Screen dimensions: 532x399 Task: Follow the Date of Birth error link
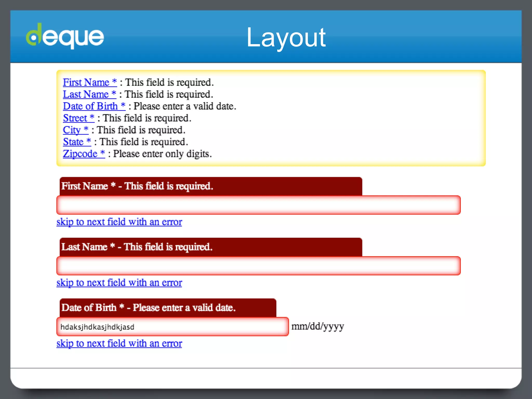(x=94, y=106)
